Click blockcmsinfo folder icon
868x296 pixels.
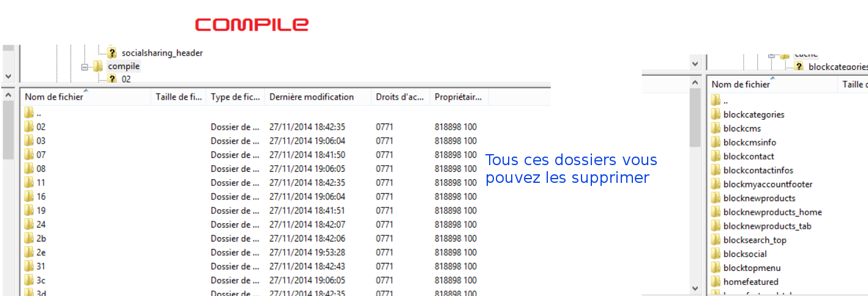[x=716, y=142]
